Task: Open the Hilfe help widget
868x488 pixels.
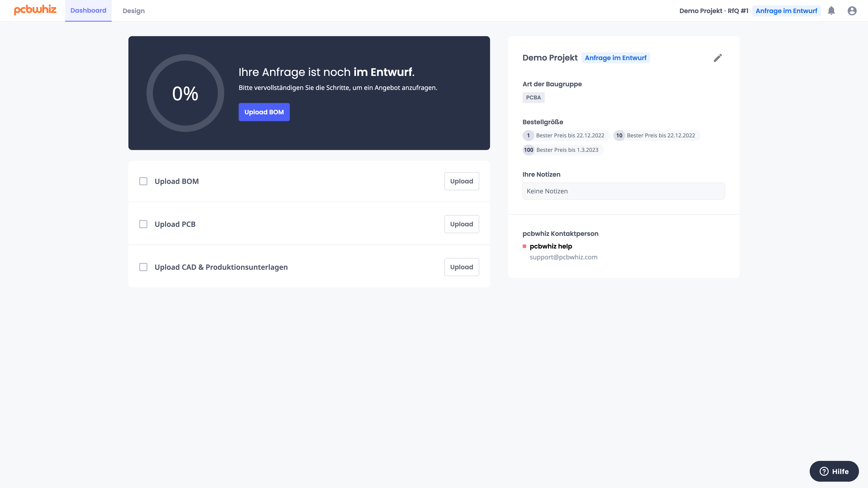Action: pyautogui.click(x=834, y=471)
